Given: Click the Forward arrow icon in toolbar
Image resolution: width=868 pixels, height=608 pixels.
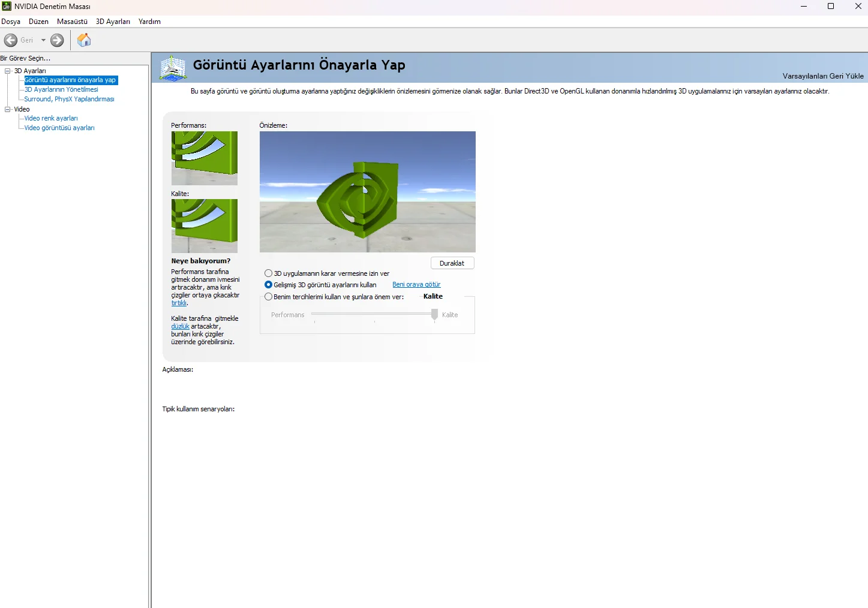Looking at the screenshot, I should [57, 40].
